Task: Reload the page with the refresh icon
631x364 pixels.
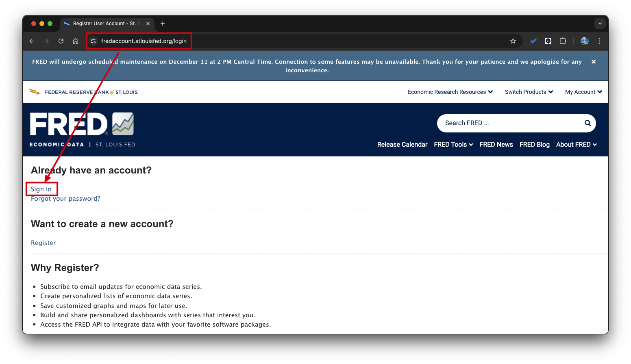Action: (61, 41)
